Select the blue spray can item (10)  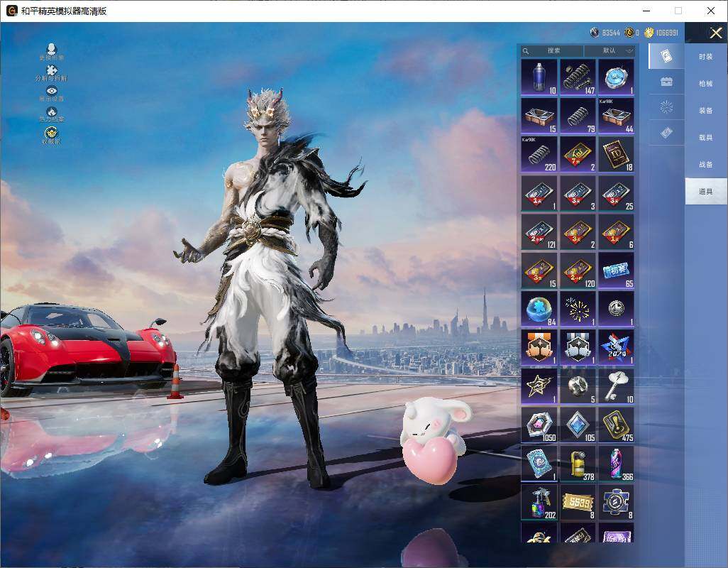pos(539,77)
